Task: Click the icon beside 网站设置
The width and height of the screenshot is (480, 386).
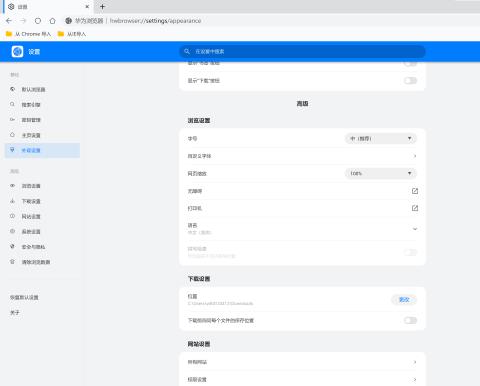Action: pyautogui.click(x=12, y=216)
